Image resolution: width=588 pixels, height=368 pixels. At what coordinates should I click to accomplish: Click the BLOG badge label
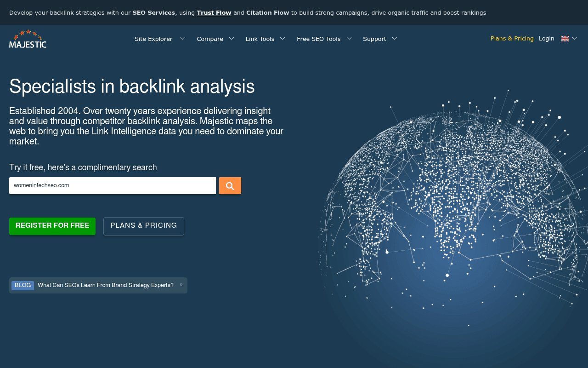pos(23,285)
